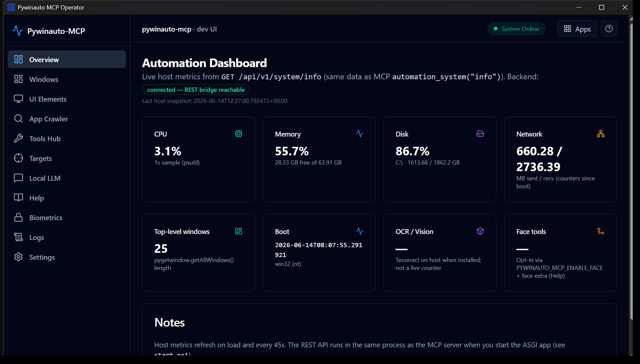Click the Tesseract on host description text

click(438, 264)
